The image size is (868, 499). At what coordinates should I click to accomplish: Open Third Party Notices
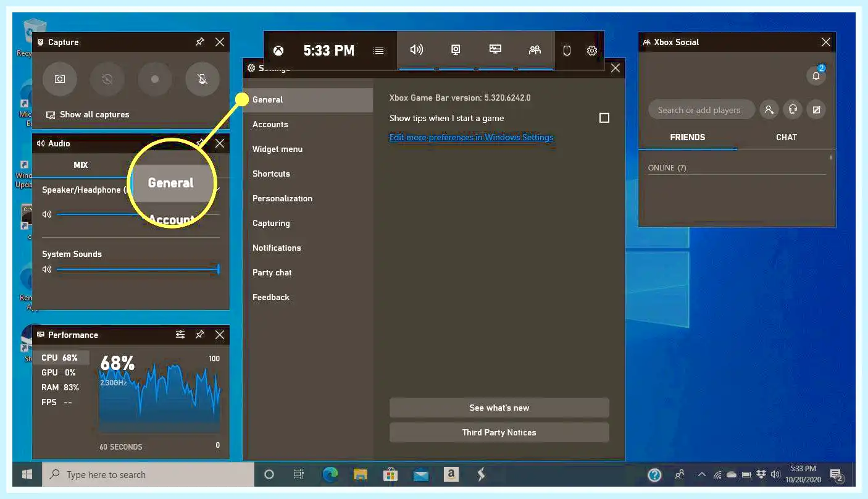(499, 432)
